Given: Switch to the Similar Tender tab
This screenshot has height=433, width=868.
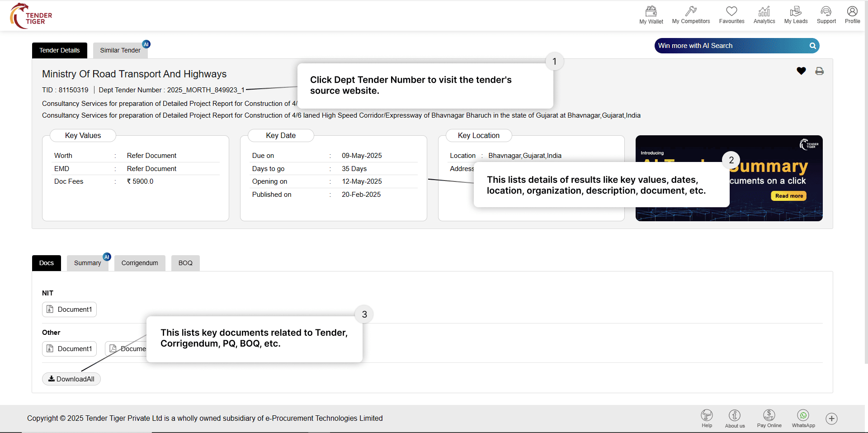Looking at the screenshot, I should coord(120,50).
